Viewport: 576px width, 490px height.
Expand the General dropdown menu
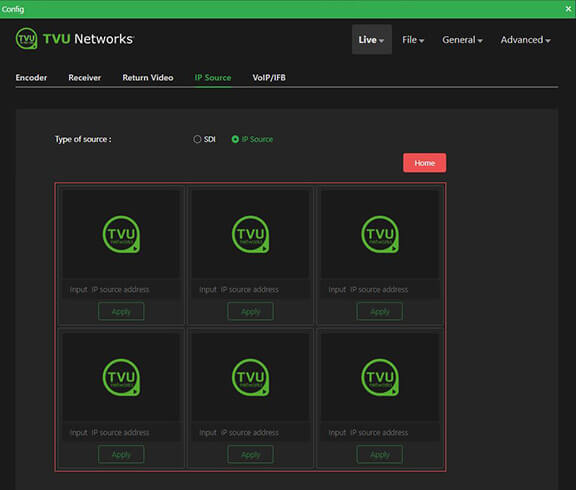[462, 40]
